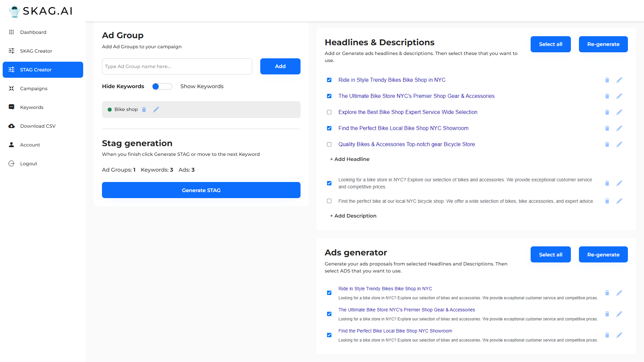Re-generate headlines and descriptions
This screenshot has width=644, height=362.
(603, 44)
